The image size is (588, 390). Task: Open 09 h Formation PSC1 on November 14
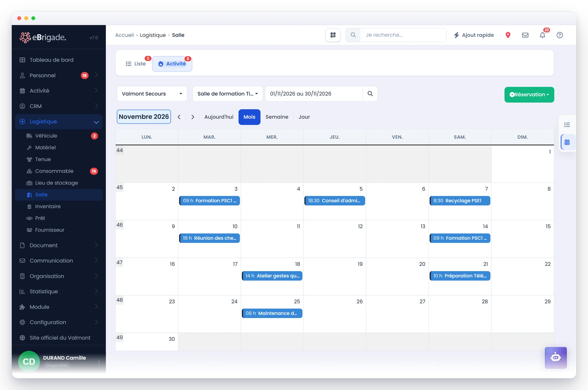(460, 238)
